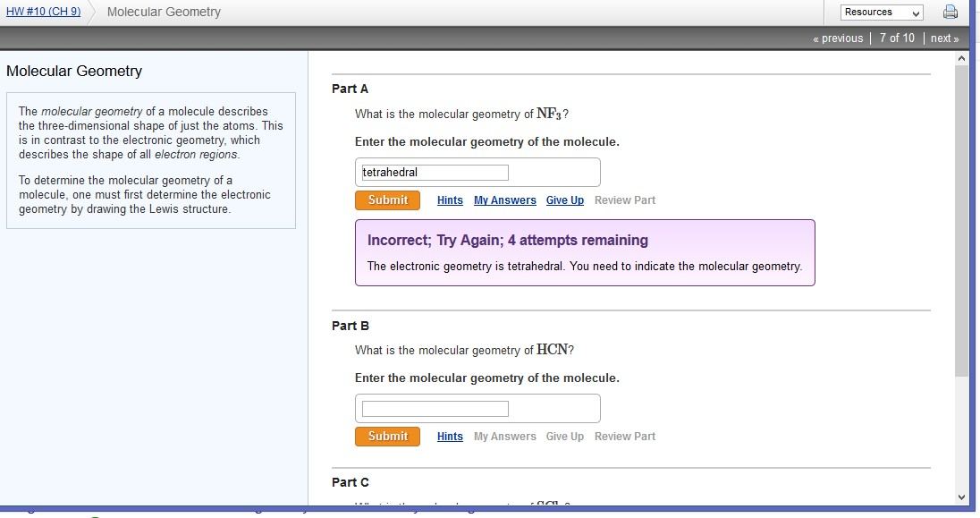Screen dimensions: 980x518
Task: Click Review Part in Part B
Action: [624, 437]
